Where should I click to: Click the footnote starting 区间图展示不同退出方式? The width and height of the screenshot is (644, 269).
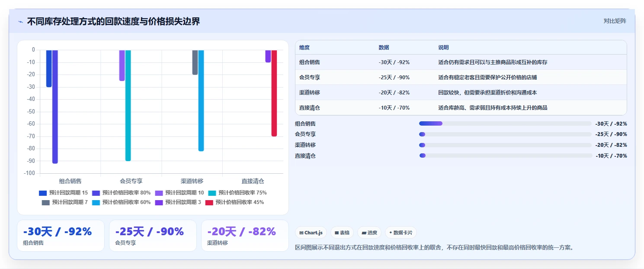tap(434, 248)
